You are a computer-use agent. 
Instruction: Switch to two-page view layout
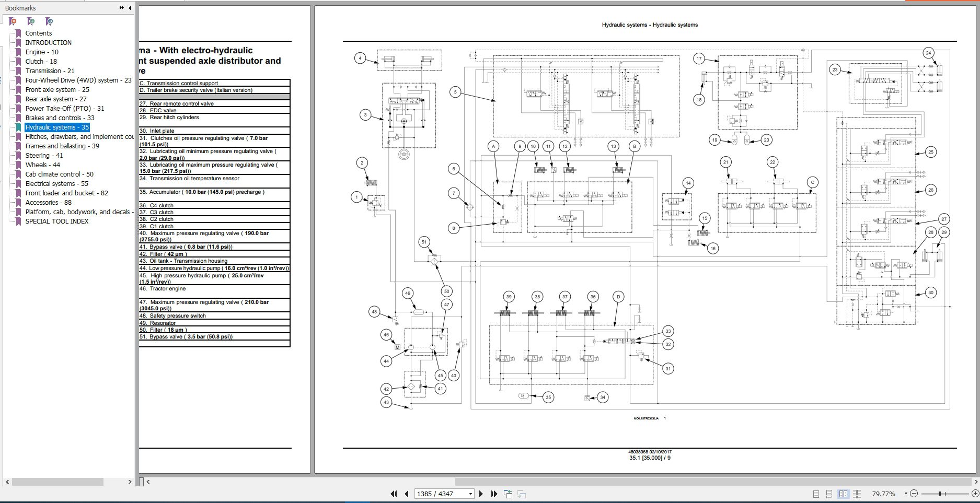click(844, 494)
